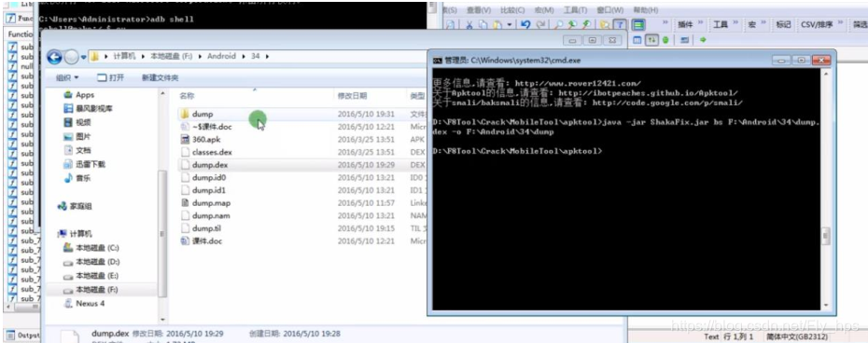The height and width of the screenshot is (343, 868).
Task: Click the find-in-files folder icon
Action: click(605, 25)
